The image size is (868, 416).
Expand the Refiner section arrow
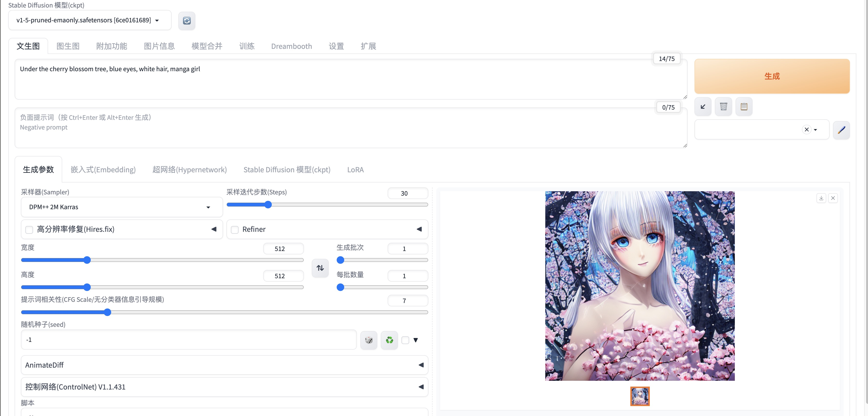pyautogui.click(x=419, y=229)
